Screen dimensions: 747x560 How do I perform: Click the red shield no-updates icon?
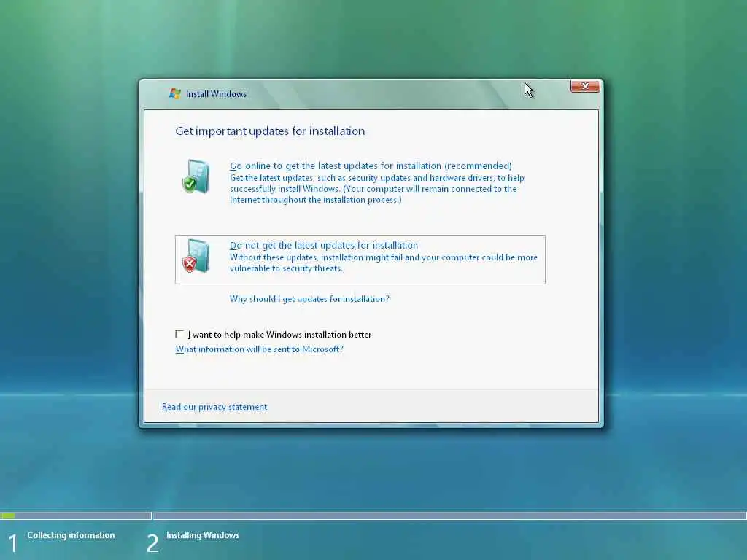click(196, 256)
